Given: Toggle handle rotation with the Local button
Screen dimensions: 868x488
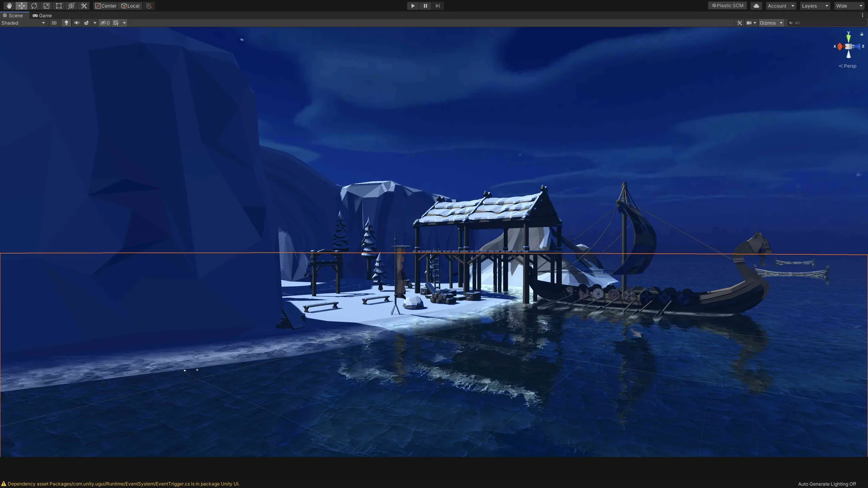Looking at the screenshot, I should tap(131, 6).
